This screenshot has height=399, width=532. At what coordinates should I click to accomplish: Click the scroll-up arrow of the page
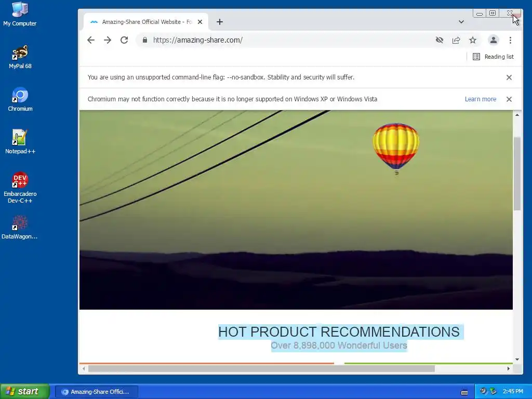point(517,115)
